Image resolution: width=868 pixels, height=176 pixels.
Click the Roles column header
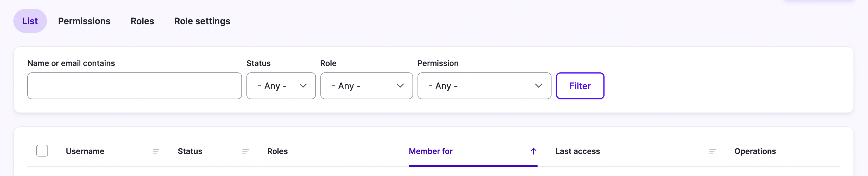coord(277,151)
